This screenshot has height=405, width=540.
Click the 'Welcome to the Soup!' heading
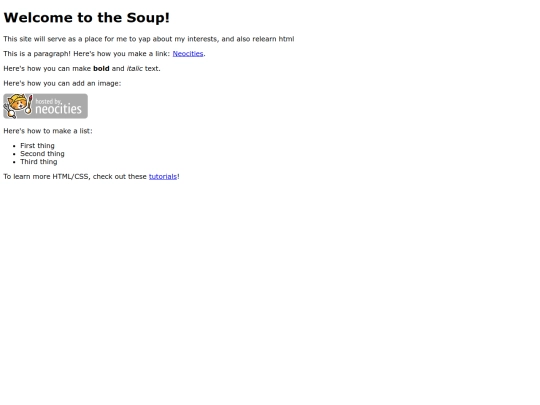(x=86, y=18)
